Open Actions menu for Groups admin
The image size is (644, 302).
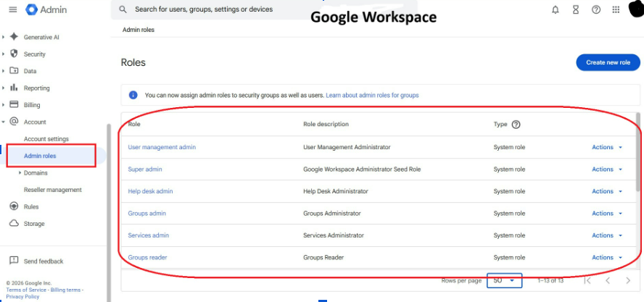(x=607, y=214)
